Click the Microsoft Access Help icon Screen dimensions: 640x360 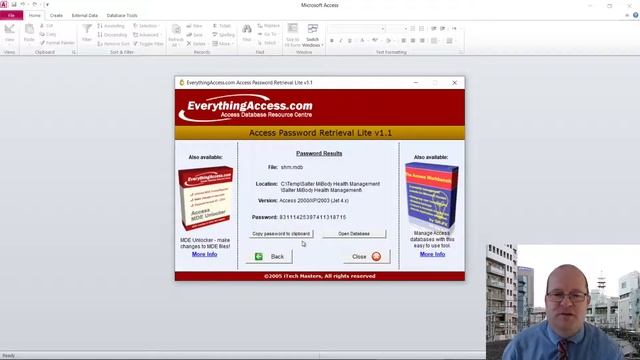pyautogui.click(x=636, y=15)
